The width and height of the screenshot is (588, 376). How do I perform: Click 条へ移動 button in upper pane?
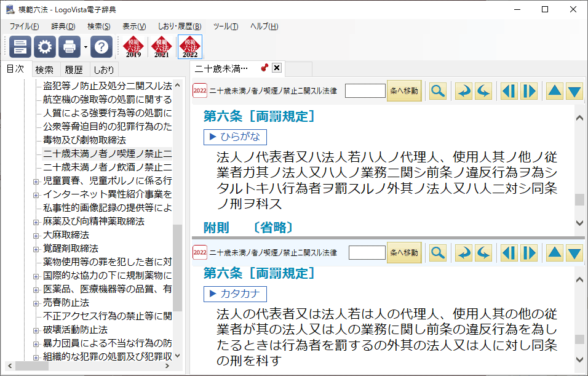tap(404, 91)
